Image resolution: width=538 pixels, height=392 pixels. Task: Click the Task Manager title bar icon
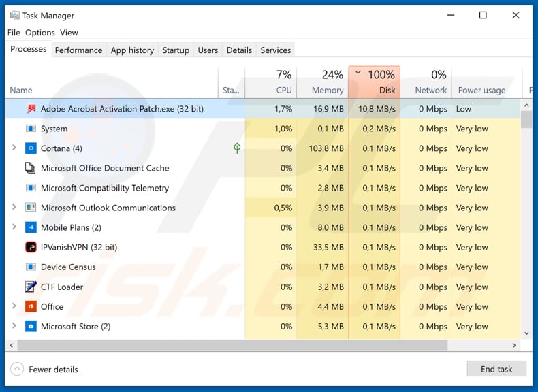tap(15, 16)
